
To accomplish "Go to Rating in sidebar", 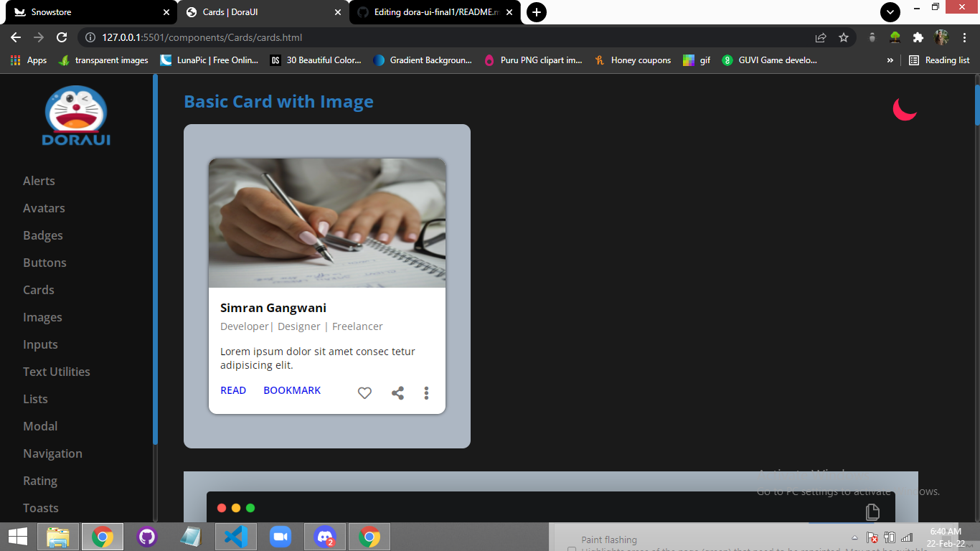I will 40,481.
